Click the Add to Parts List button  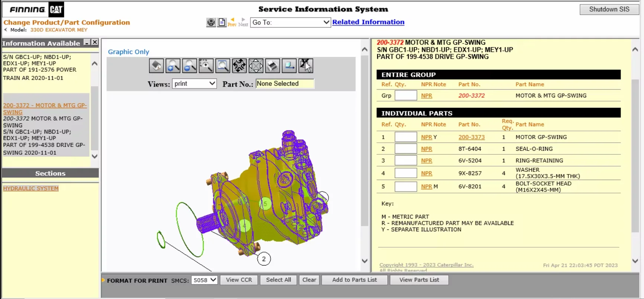pos(354,280)
